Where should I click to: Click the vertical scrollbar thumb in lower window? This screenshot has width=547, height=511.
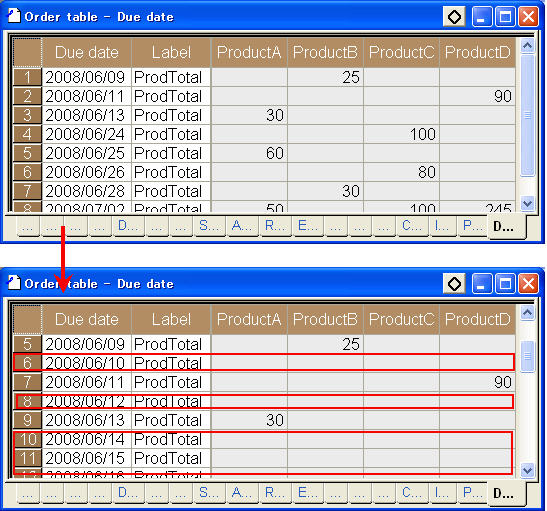pos(527,356)
